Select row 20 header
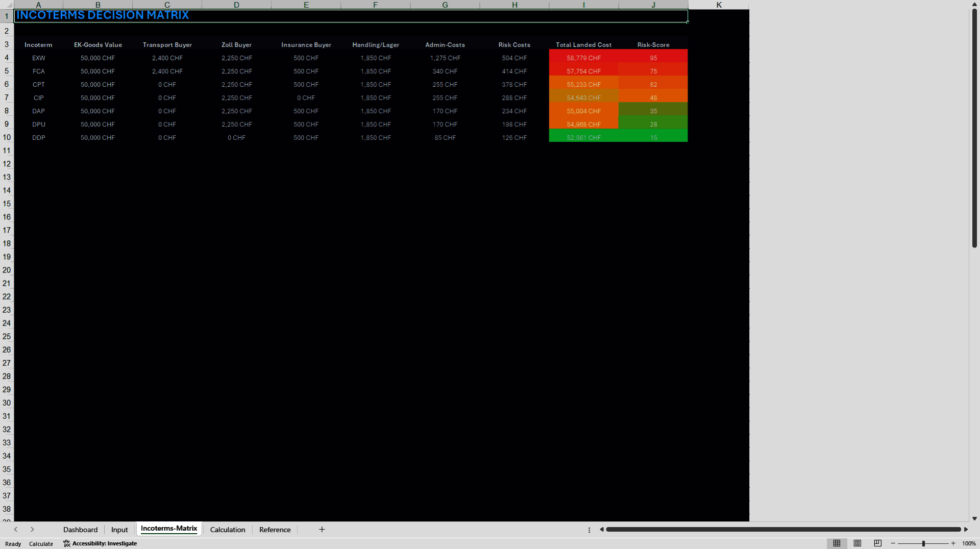Image resolution: width=980 pixels, height=549 pixels. pos(7,270)
